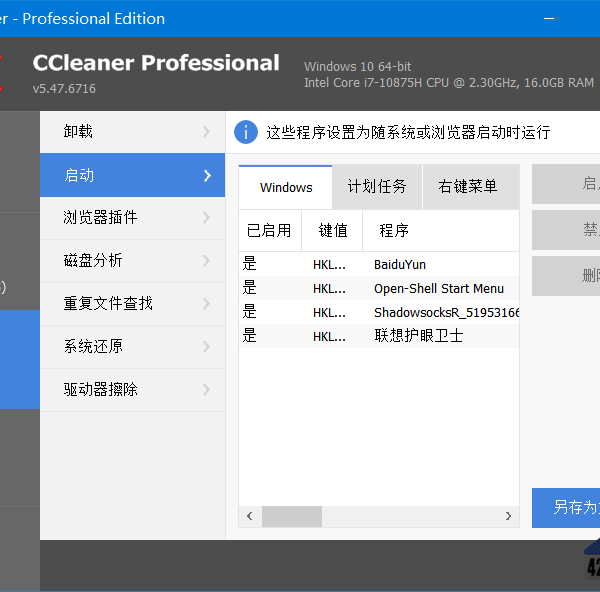Expand 浏览器插件 using its arrow
The width and height of the screenshot is (600, 592).
point(207,218)
